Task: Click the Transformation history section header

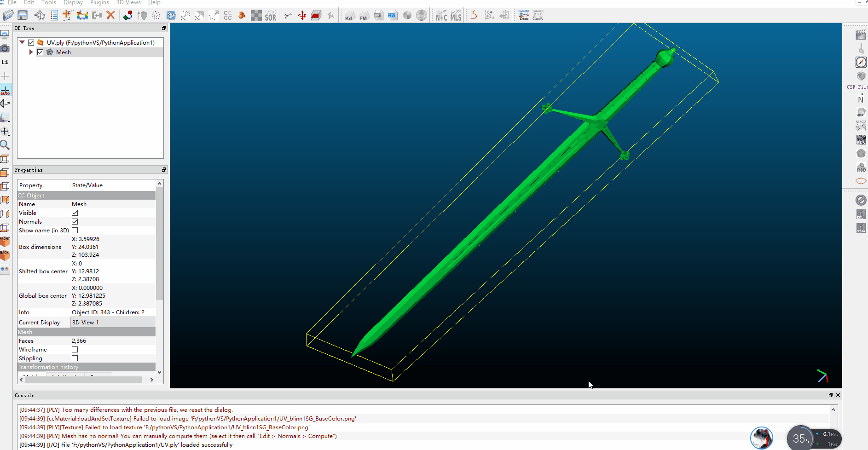Action: [x=86, y=367]
